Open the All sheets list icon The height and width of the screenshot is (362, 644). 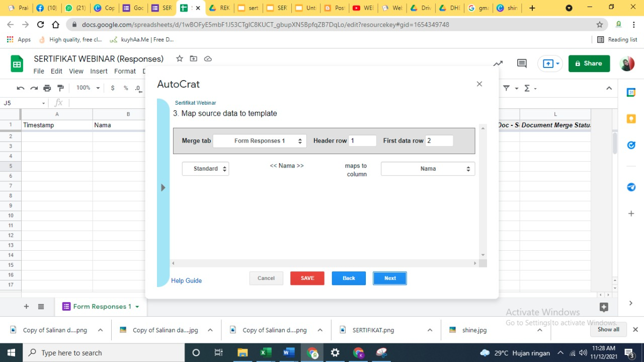click(41, 306)
